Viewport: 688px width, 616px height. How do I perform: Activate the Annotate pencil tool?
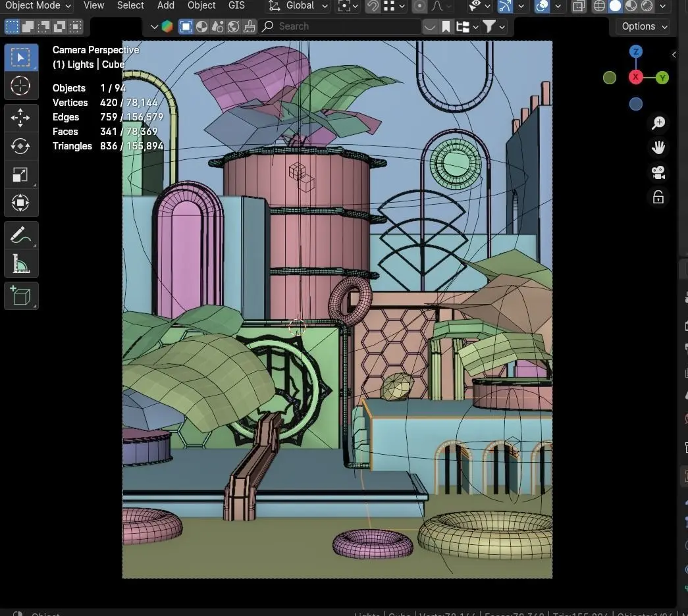20,236
